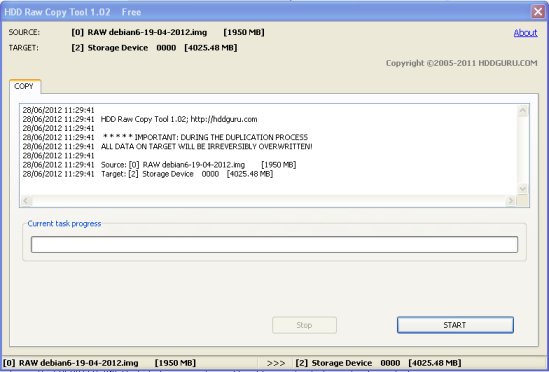Click the disabled Stop button

click(304, 325)
